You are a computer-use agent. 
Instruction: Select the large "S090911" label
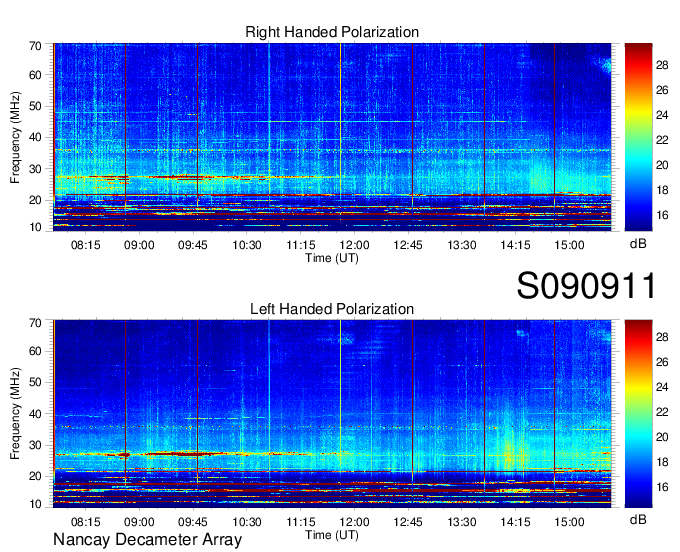pos(586,286)
